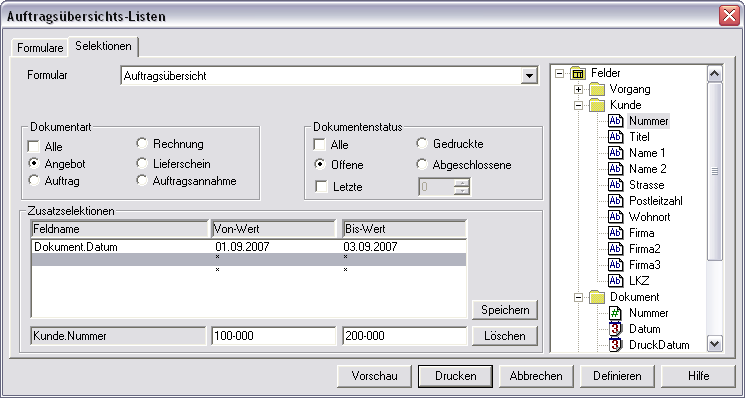
Task: Click the calendar icon beside DruckDatum
Action: click(615, 345)
